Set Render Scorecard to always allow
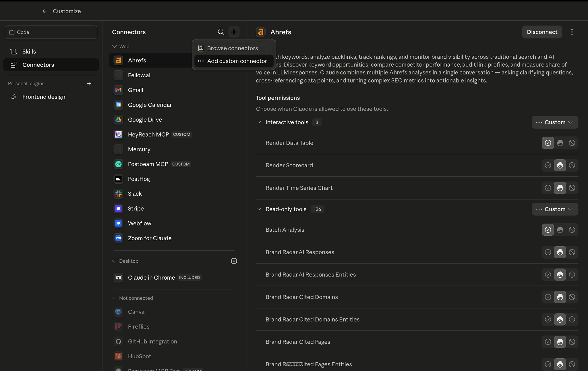 tap(548, 165)
